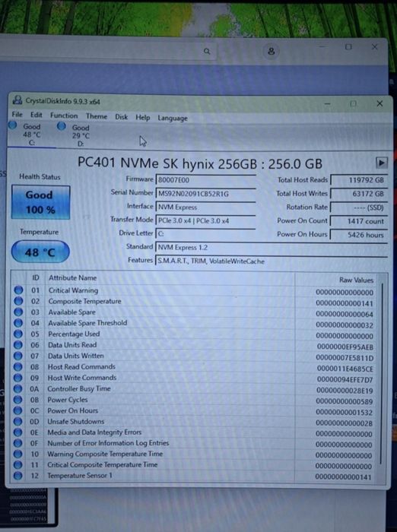397x532 pixels.
Task: Click status icon of Critical Composite Temperature Time
Action: click(18, 465)
